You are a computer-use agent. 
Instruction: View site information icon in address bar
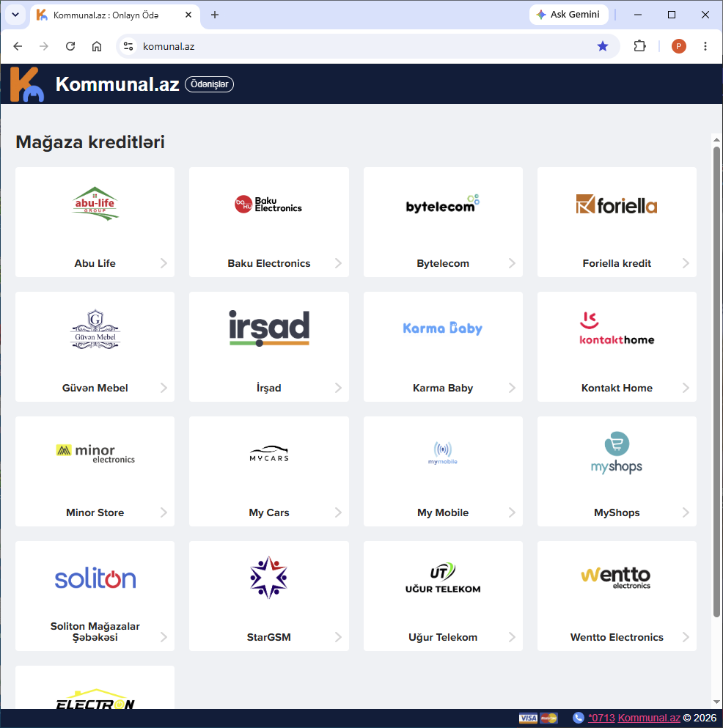tap(128, 46)
